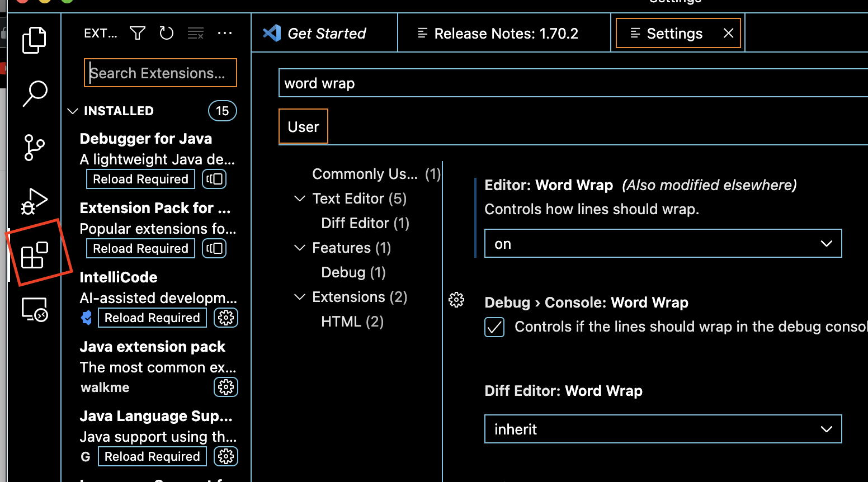Click Reload Required for Java Language Support
This screenshot has width=868, height=482.
tap(152, 456)
